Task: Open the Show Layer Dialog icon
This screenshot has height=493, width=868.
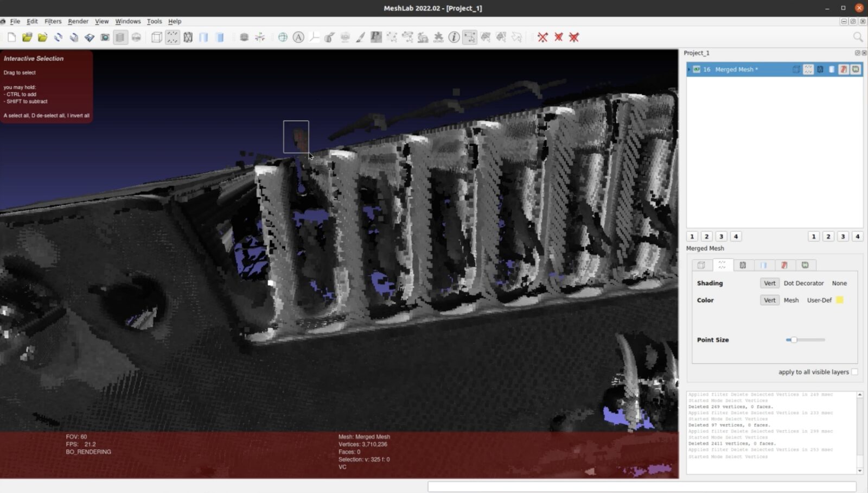Action: pyautogui.click(x=120, y=37)
